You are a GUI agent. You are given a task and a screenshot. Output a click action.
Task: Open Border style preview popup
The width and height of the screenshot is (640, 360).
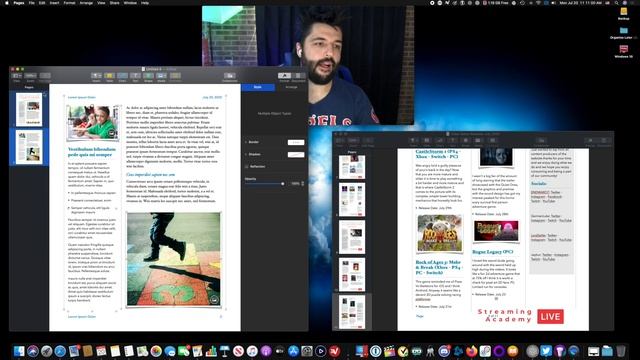(x=296, y=142)
